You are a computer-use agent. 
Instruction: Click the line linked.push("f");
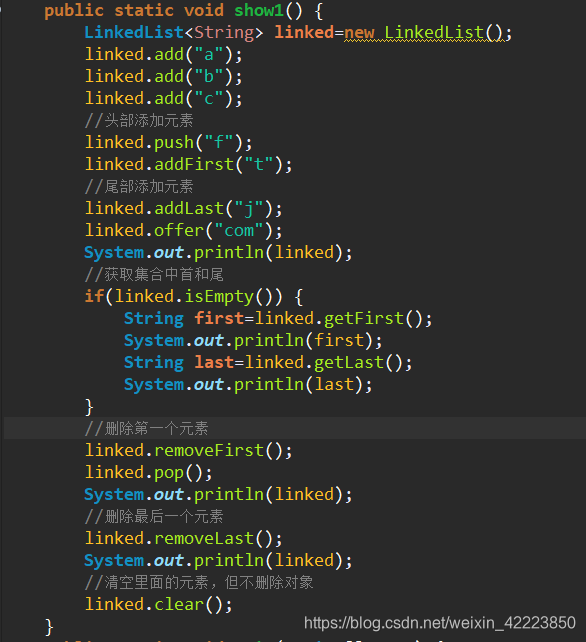click(x=168, y=142)
